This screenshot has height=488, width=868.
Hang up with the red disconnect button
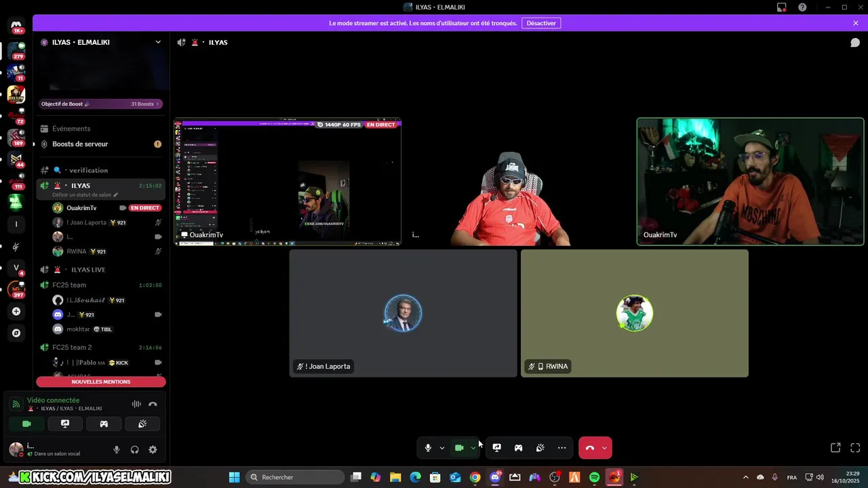click(x=589, y=448)
